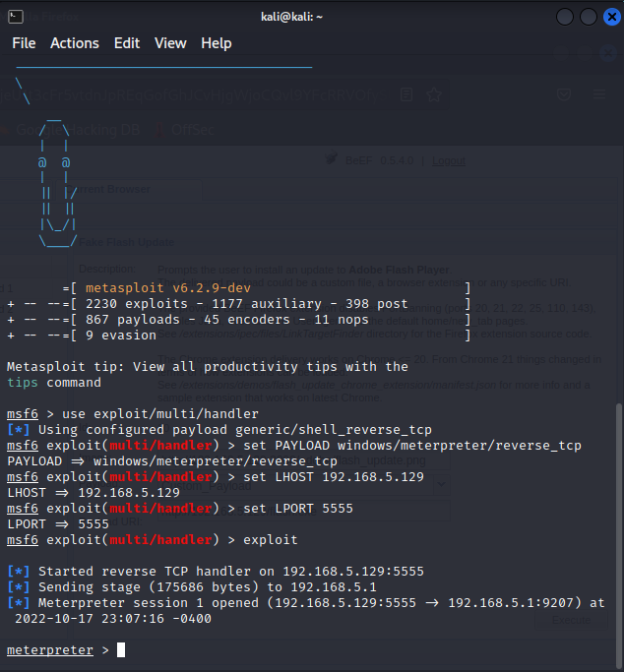Click 'set LPORT 5555' command
624x672 pixels.
(298, 509)
